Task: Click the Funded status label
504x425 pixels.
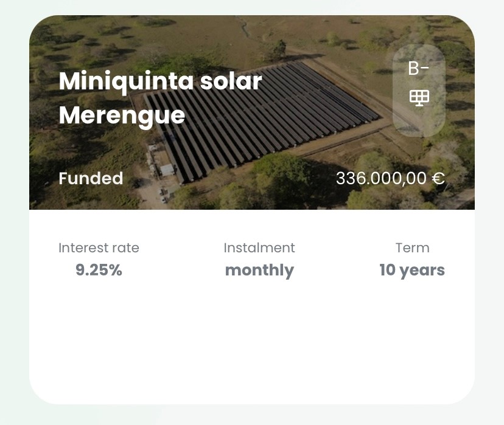Action: point(91,179)
